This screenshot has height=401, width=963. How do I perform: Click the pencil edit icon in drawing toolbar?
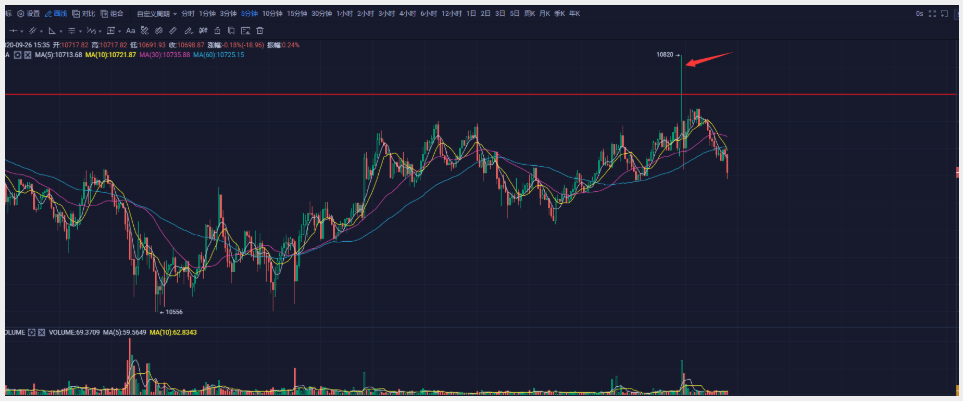click(x=188, y=31)
